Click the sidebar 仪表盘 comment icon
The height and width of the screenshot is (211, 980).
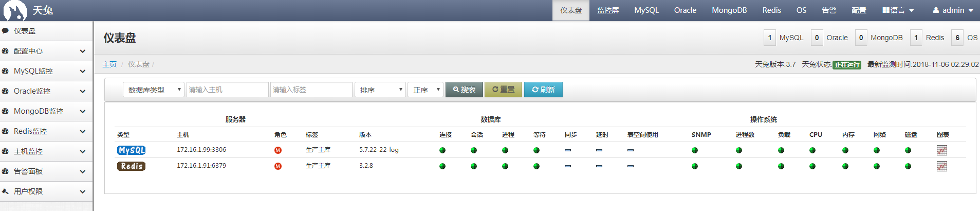pos(5,31)
